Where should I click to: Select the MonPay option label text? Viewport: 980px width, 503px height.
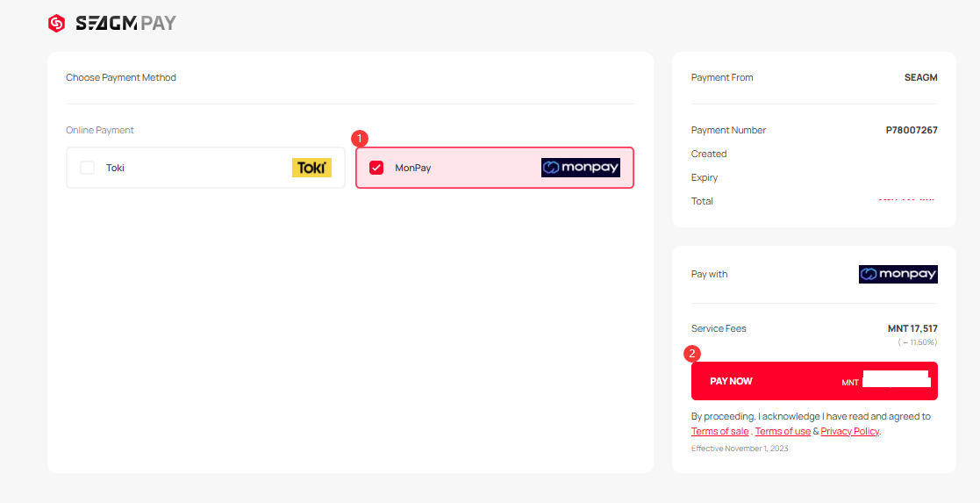point(412,168)
